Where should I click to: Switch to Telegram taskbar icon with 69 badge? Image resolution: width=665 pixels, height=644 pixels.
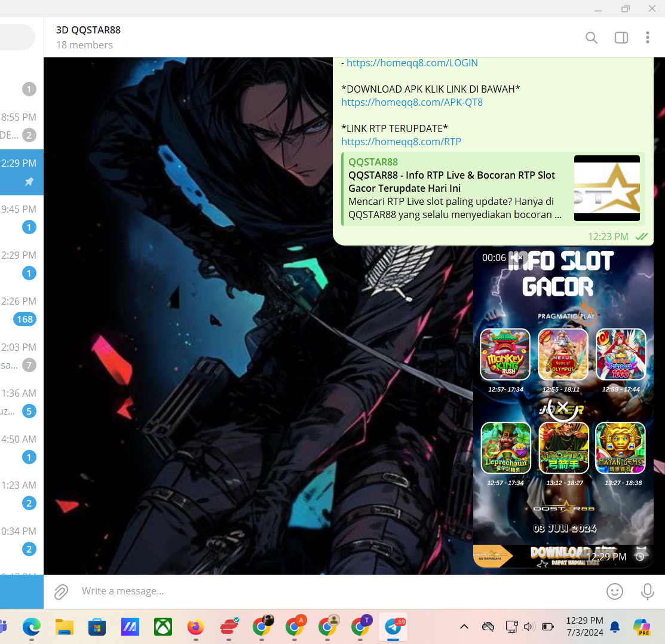click(393, 627)
